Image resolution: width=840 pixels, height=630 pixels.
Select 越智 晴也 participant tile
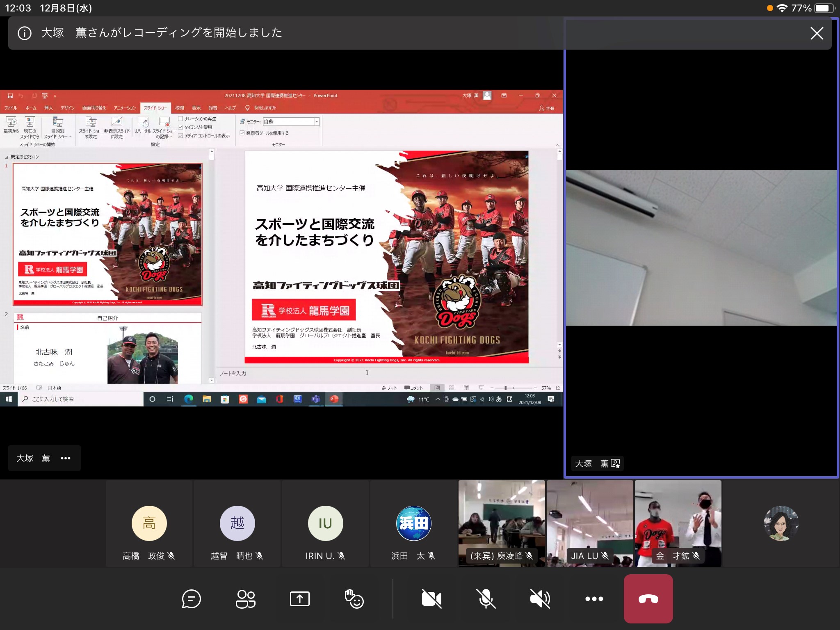(x=237, y=524)
